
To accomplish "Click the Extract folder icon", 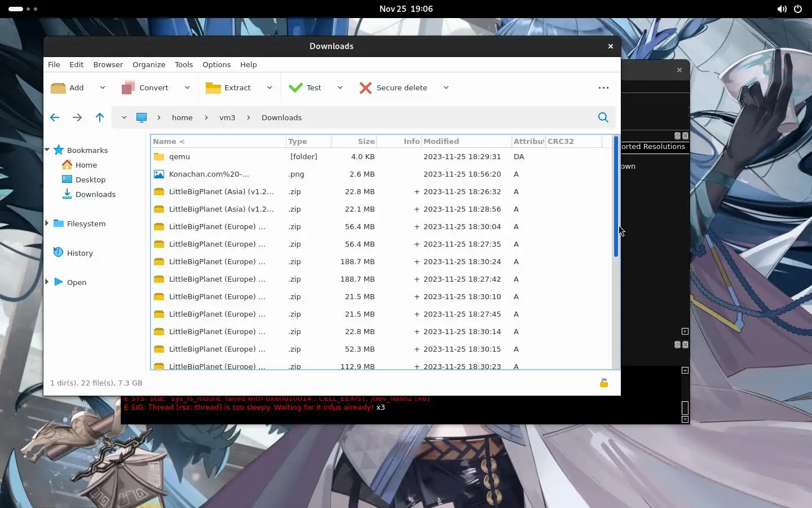I will [x=213, y=88].
